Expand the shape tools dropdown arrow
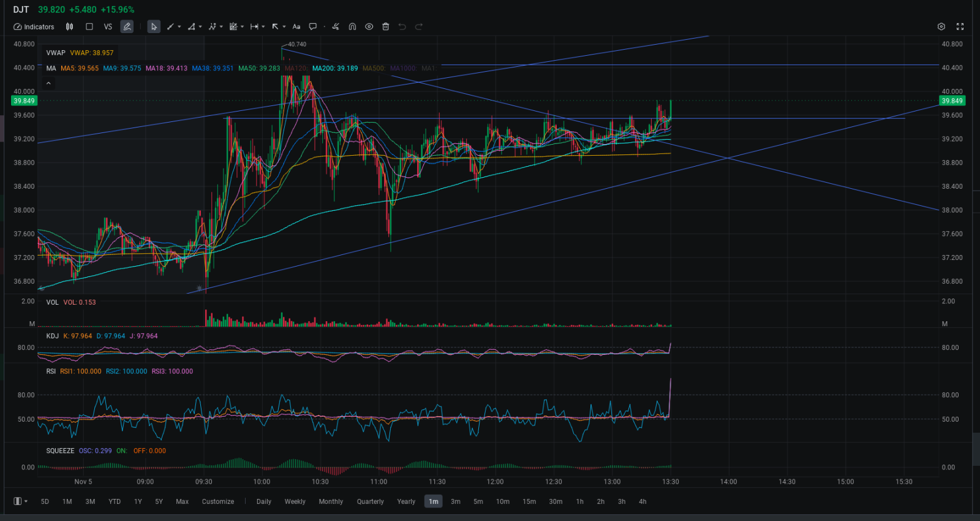 coord(200,27)
